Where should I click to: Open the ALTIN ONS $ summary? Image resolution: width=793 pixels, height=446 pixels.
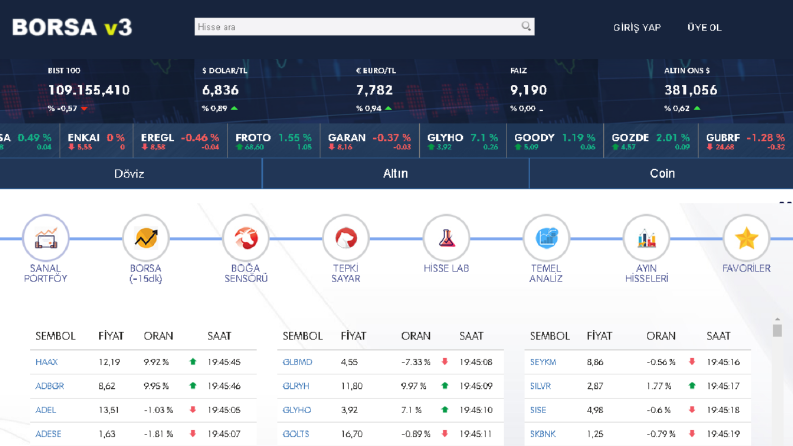point(690,90)
